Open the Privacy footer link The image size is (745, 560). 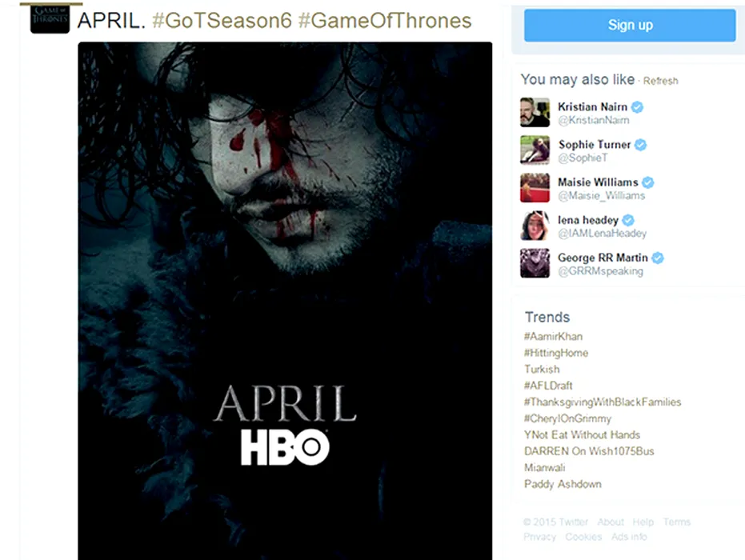click(539, 537)
